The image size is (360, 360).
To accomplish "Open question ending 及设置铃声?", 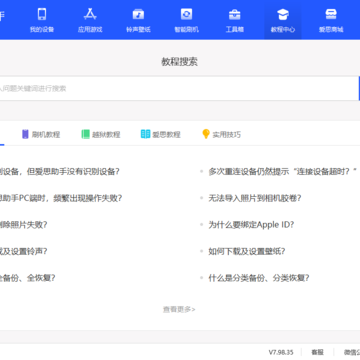I will click(23, 252).
